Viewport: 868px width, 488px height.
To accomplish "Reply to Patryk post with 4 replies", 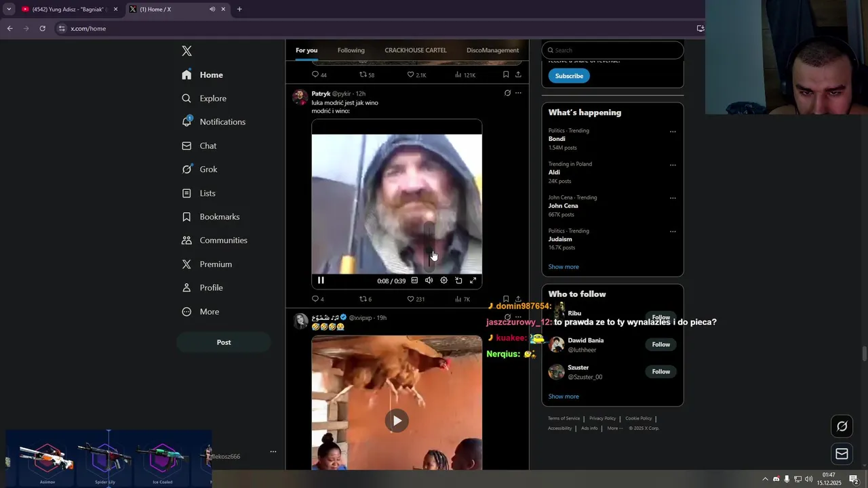I will [317, 299].
